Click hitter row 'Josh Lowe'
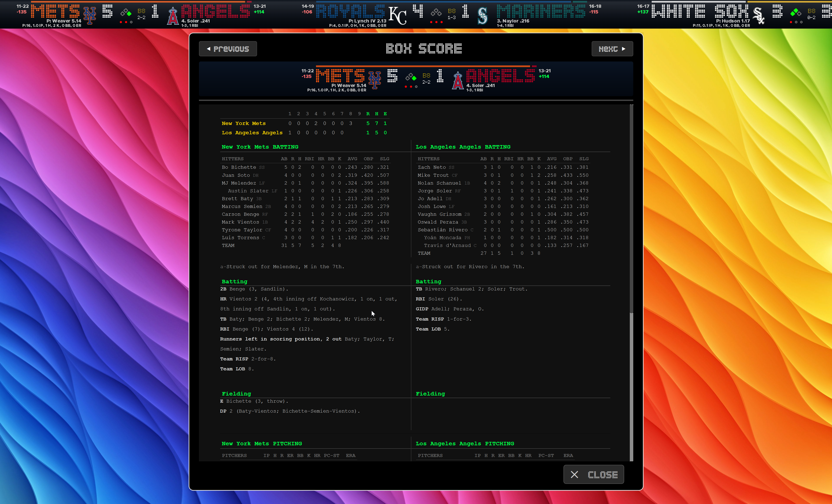This screenshot has width=832, height=504. pos(503,206)
